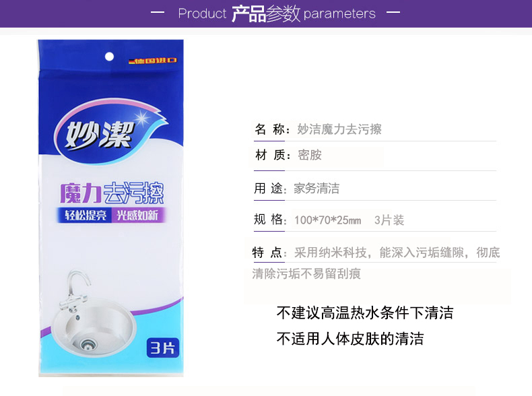The height and width of the screenshot is (396, 532).
Task: Click the purple Product parameters banner
Action: [266, 13]
